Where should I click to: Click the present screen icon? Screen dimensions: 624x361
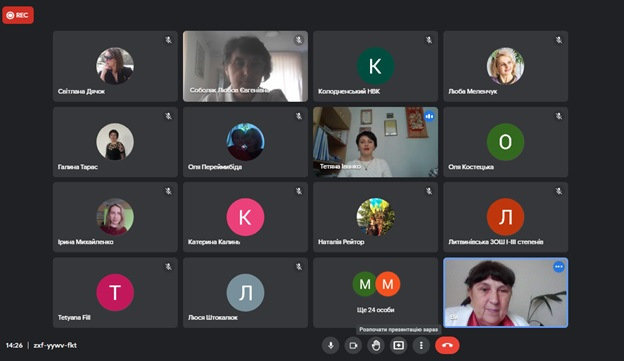click(x=398, y=345)
